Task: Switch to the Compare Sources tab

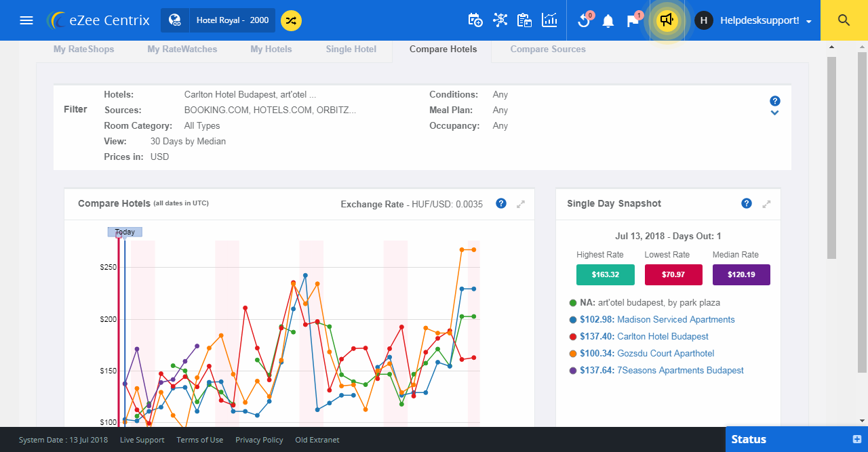Action: (x=547, y=49)
